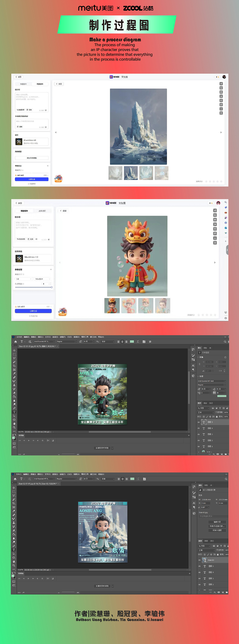Select first dragon boy thumbnail under main image
The height and width of the screenshot is (644, 239).
pos(112,306)
